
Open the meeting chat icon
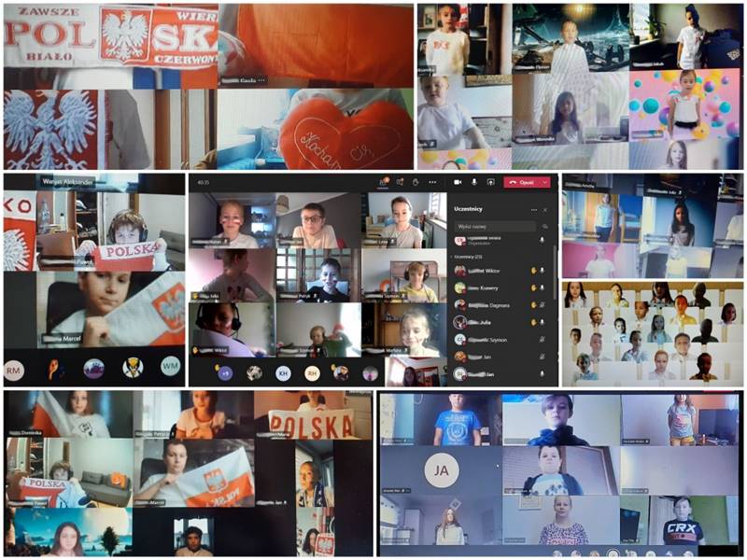tap(400, 182)
